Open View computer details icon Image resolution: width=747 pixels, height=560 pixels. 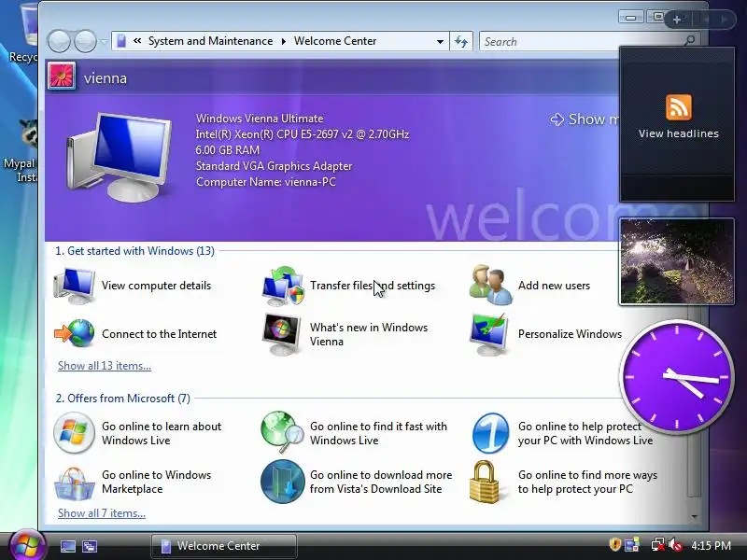[75, 286]
